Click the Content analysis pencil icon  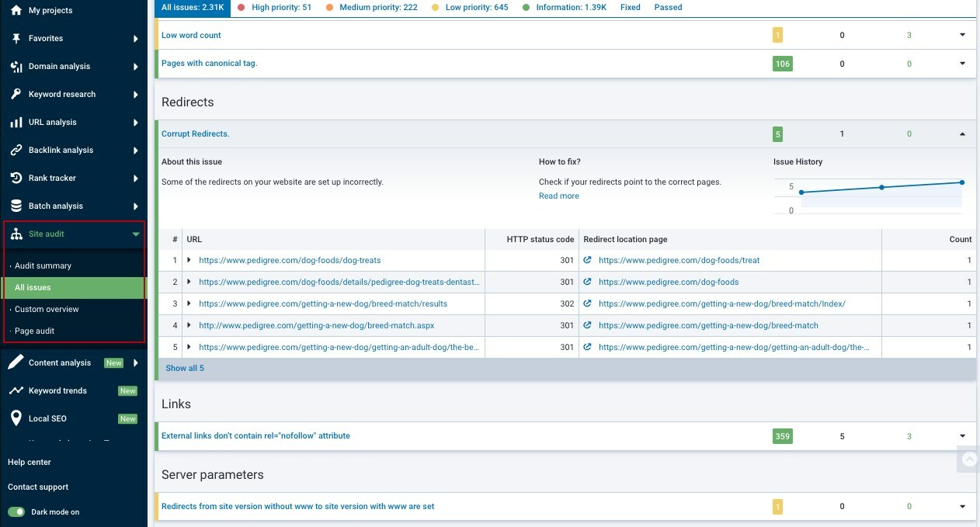(16, 362)
